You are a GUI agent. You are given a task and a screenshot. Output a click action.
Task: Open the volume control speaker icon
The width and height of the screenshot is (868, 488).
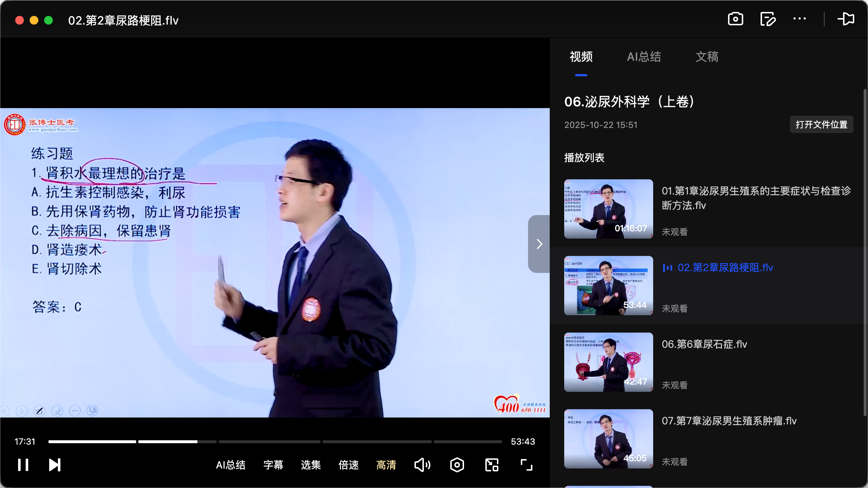pos(422,465)
